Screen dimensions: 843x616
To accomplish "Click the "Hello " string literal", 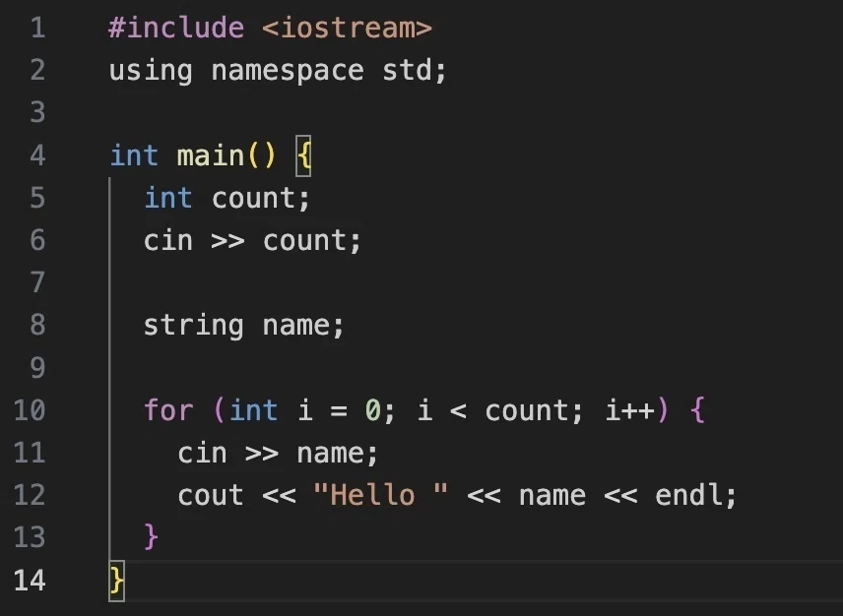I will click(380, 495).
